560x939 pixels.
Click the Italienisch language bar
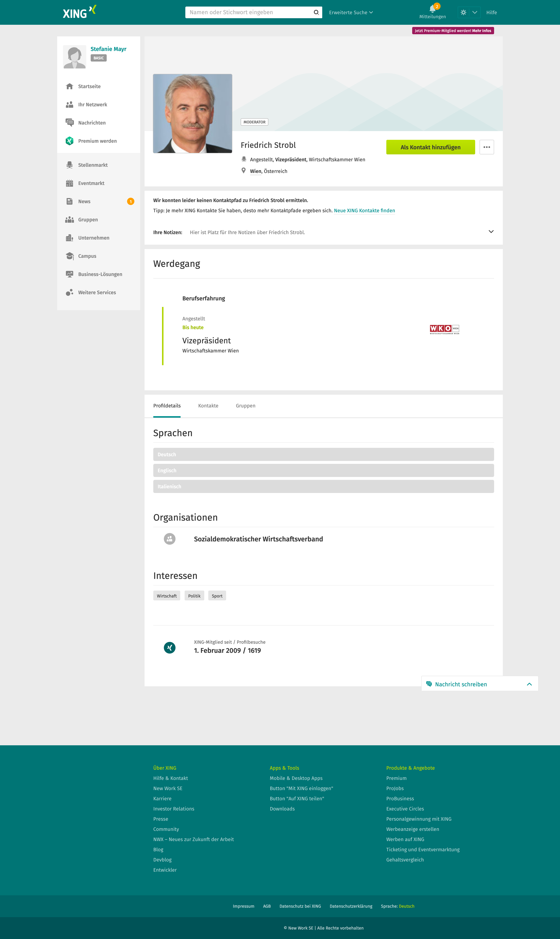[323, 486]
